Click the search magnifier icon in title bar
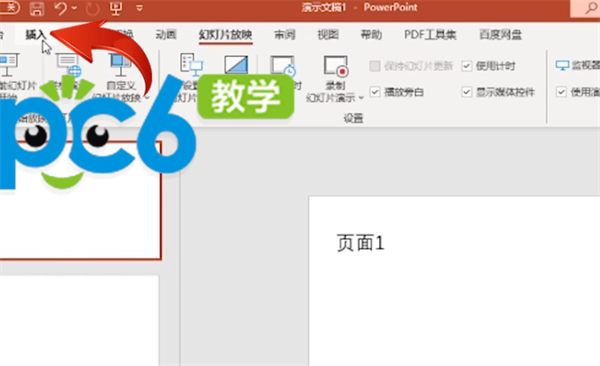This screenshot has height=366, width=600. [592, 8]
